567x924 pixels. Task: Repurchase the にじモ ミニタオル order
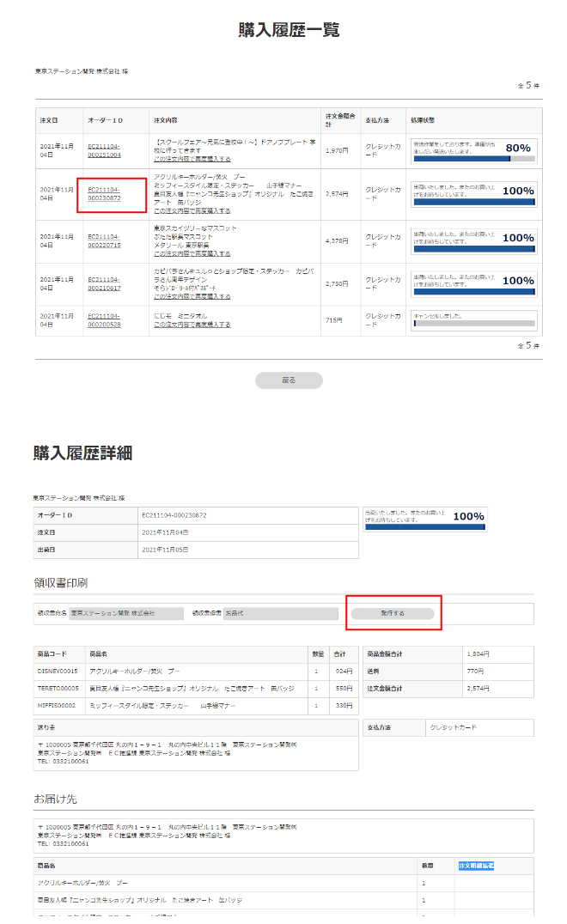click(192, 325)
